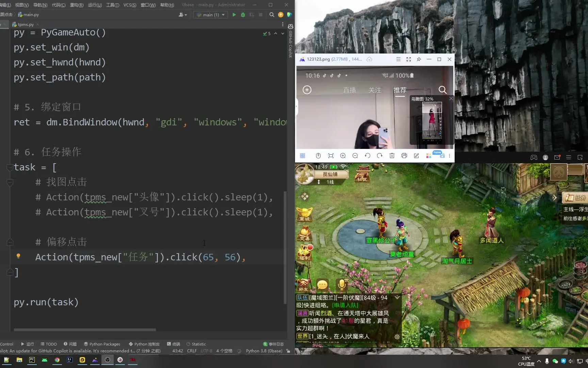This screenshot has width=588, height=368.
Task: Open the main (1) run configuration dropdown
Action: click(x=211, y=15)
